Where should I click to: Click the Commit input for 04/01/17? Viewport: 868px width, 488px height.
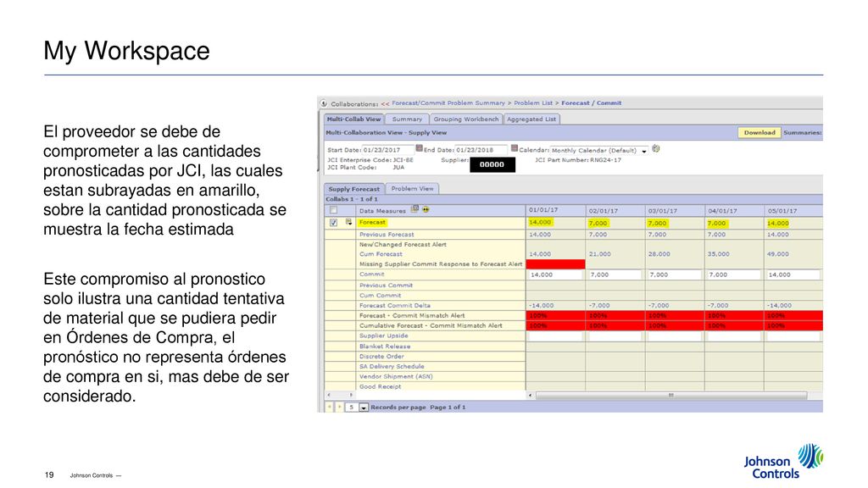click(x=734, y=275)
